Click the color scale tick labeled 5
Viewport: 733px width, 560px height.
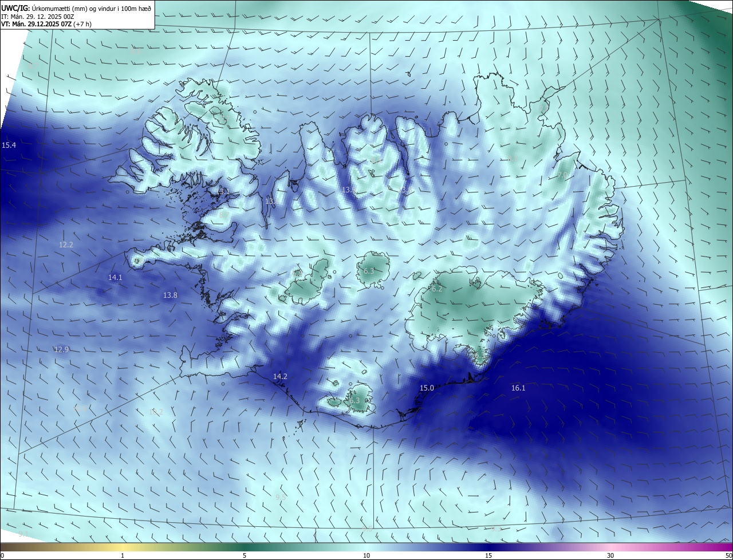pos(245,555)
